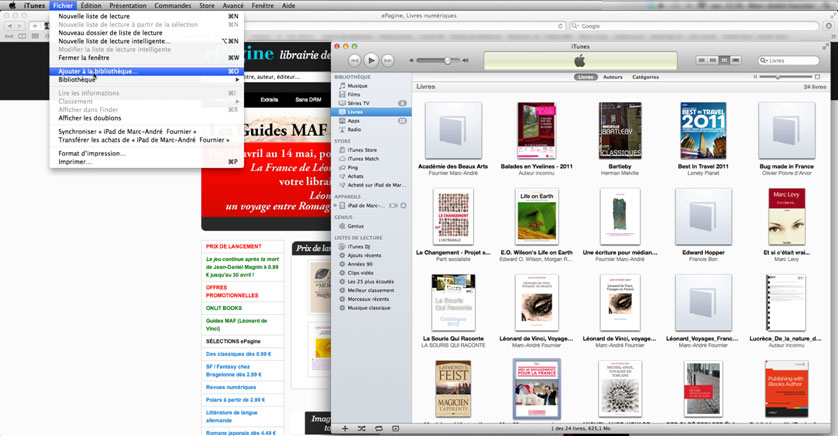Viewport: 838px width, 436px height.
Task: Switch to Cover Flow view
Action: click(x=736, y=60)
